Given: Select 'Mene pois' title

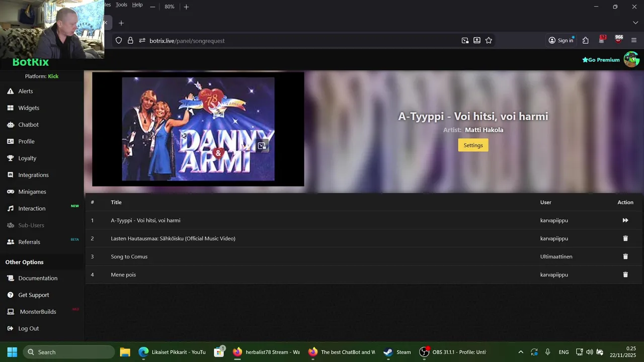Looking at the screenshot, I should point(123,275).
